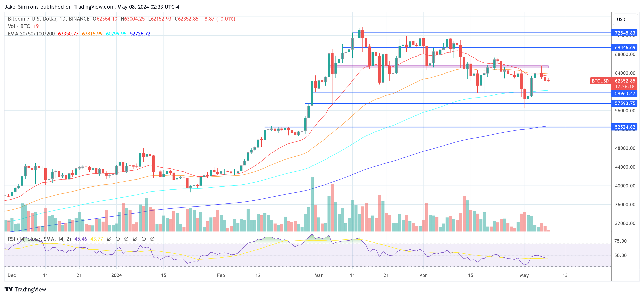Click the RSI value 45.46
Screen dimensions: 644x297
[x=81, y=239]
